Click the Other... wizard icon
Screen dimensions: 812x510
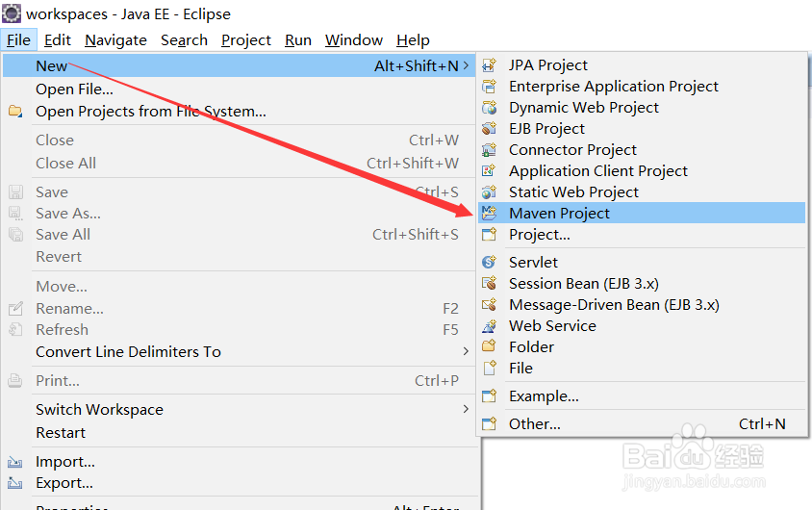tap(490, 424)
